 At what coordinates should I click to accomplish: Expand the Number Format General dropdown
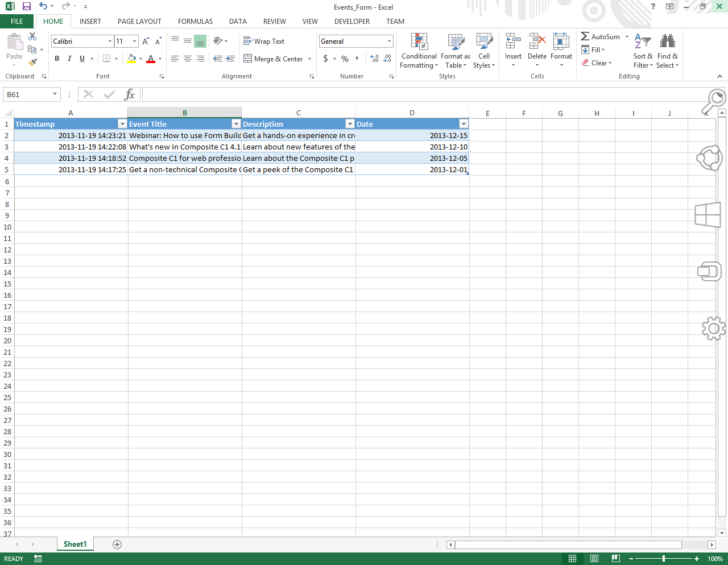(389, 41)
